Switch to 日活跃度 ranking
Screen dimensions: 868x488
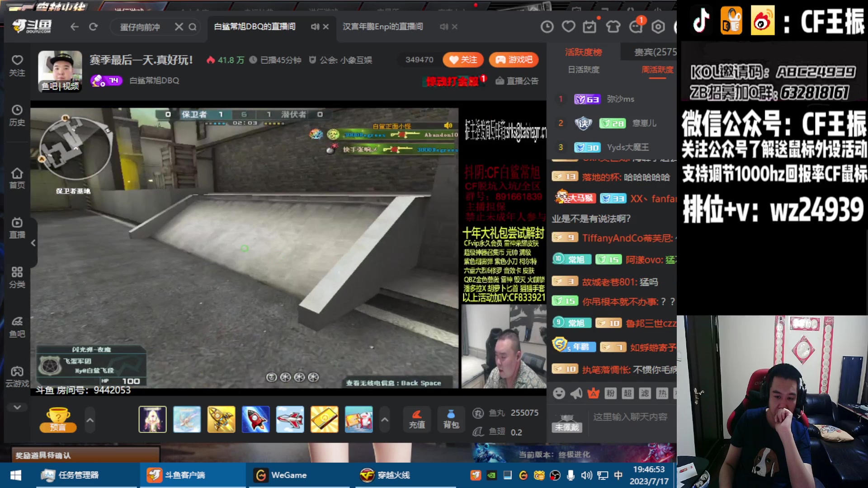click(584, 70)
